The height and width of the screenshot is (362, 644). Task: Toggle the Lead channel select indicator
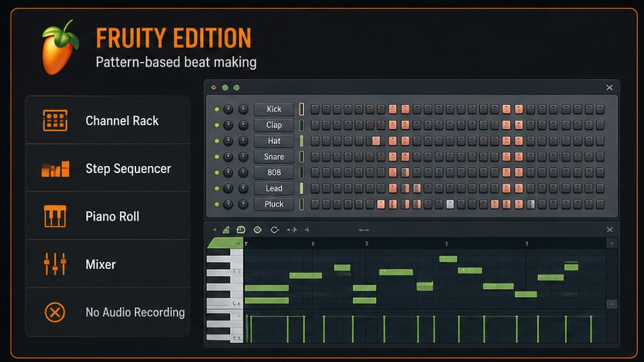(302, 188)
